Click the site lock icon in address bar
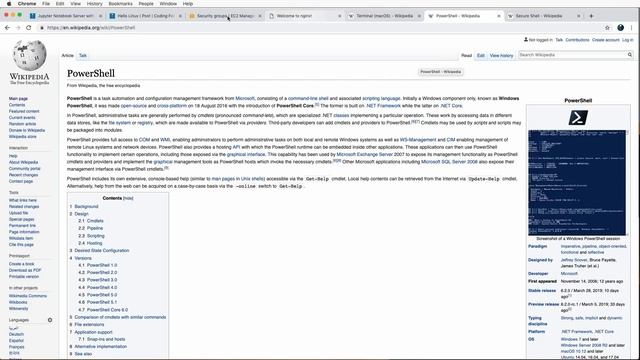Image resolution: width=640 pixels, height=360 pixels. click(x=41, y=28)
